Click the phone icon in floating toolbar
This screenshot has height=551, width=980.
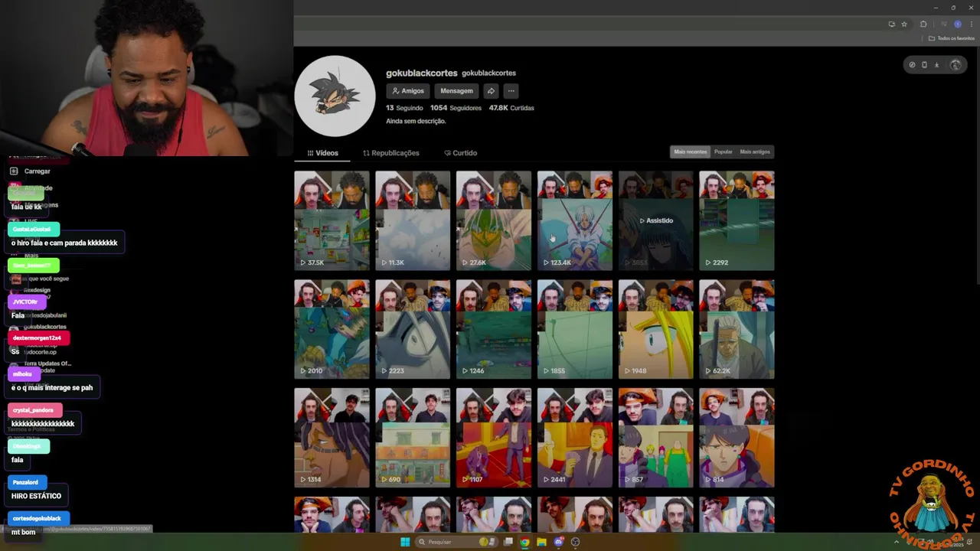[924, 65]
